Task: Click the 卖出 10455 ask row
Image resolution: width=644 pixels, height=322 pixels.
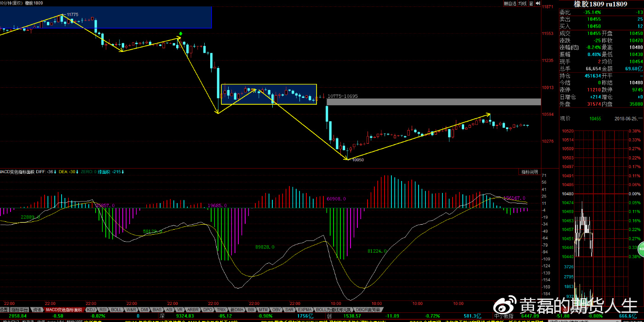Action: coord(600,19)
